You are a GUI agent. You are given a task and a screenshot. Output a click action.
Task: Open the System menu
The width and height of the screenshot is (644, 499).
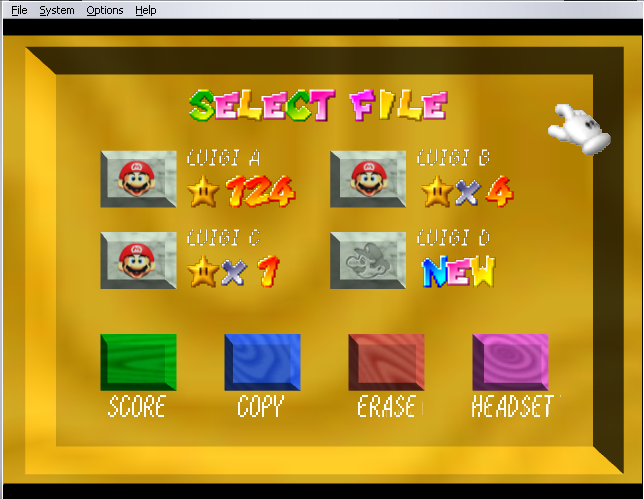57,10
